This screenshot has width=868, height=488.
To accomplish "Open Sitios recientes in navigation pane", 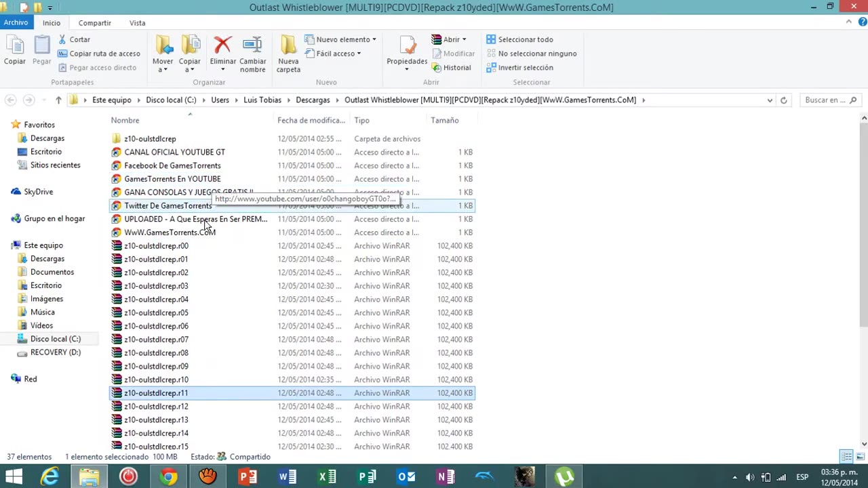I will pyautogui.click(x=55, y=165).
